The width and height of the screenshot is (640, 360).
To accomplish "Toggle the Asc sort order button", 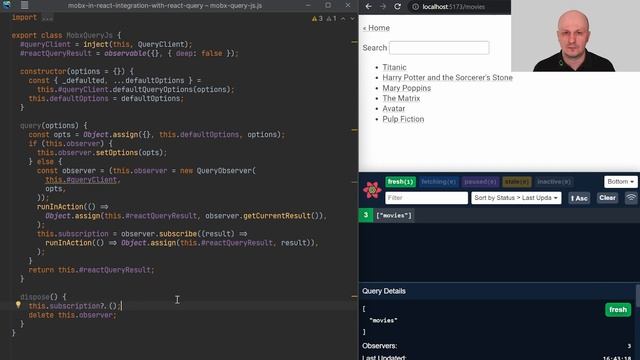I will [x=579, y=198].
